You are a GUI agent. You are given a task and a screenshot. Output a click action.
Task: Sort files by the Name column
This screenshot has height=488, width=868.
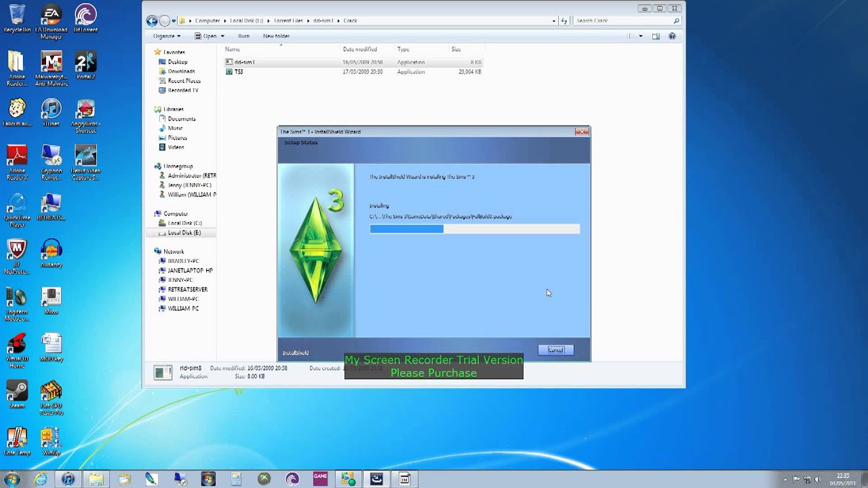(281, 49)
